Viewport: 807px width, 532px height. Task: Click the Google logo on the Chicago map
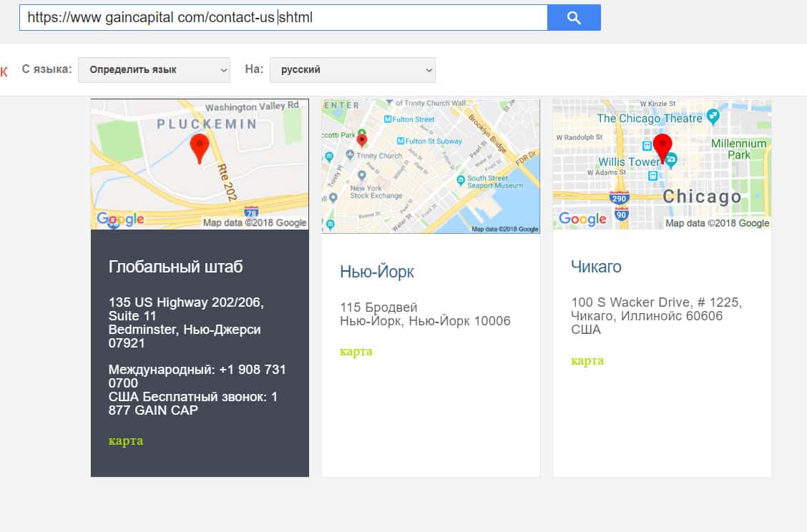582,220
